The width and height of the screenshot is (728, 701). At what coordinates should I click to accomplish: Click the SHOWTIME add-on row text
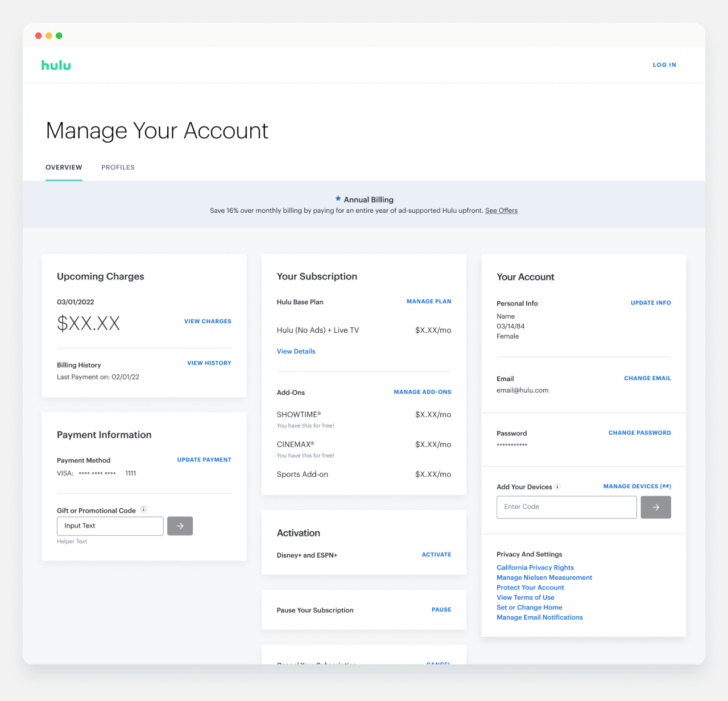tap(299, 415)
